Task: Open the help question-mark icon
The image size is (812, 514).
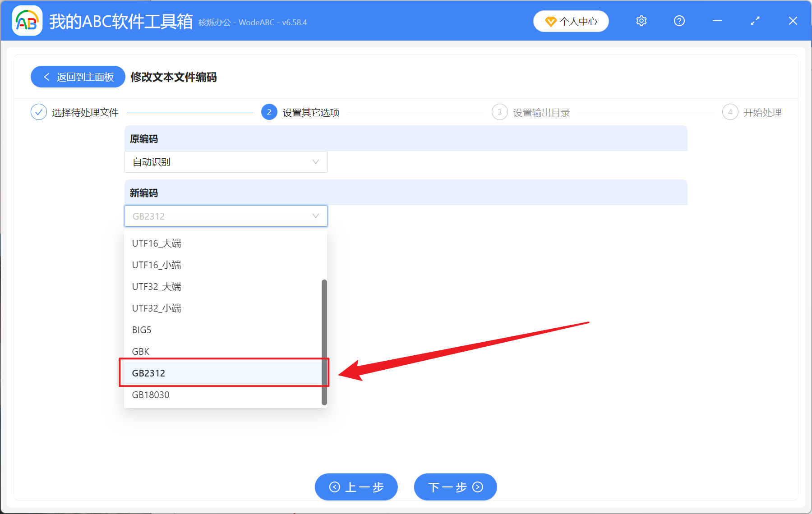Action: 679,21
